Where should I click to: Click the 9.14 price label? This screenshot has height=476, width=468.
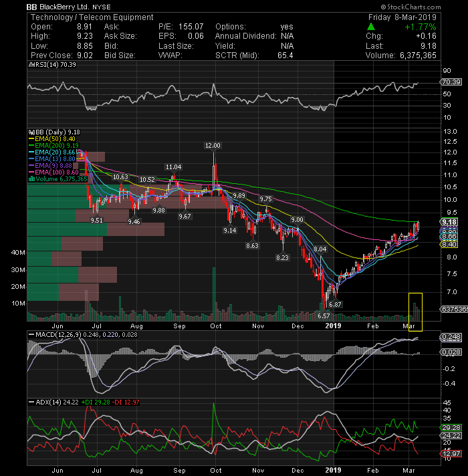point(230,231)
